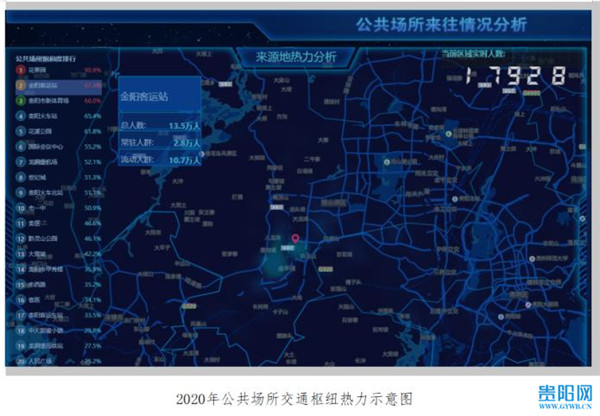Viewport: 600px width, 416px height.
Task: Click the 27.5% value in ranking
Action: (x=93, y=346)
